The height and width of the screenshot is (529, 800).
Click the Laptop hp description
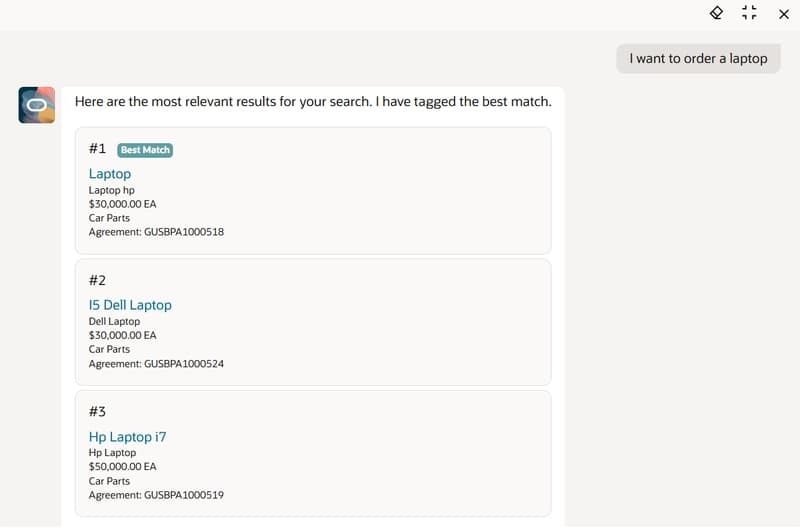pyautogui.click(x=112, y=190)
